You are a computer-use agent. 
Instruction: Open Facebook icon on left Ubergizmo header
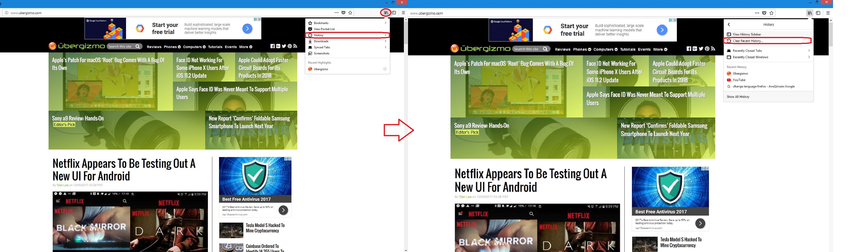coord(272,46)
